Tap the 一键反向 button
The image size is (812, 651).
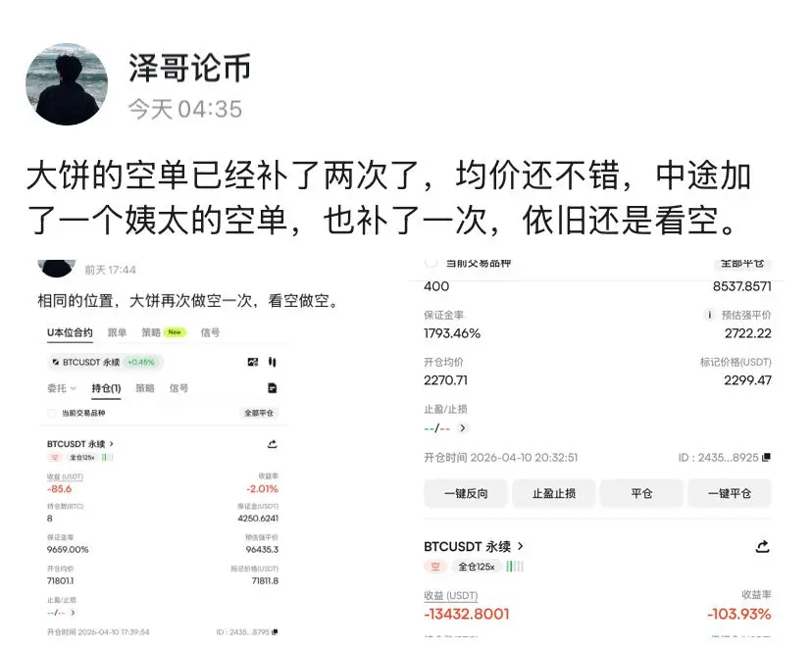pos(466,493)
